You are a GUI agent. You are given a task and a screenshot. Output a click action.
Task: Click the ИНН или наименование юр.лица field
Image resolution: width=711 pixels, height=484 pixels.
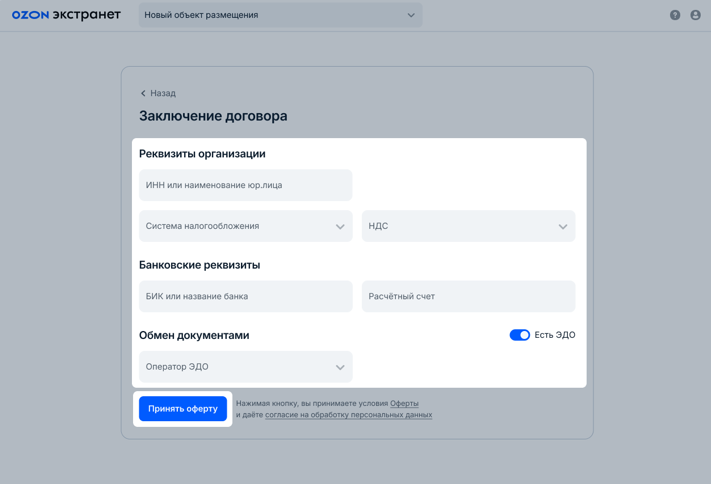pos(245,185)
